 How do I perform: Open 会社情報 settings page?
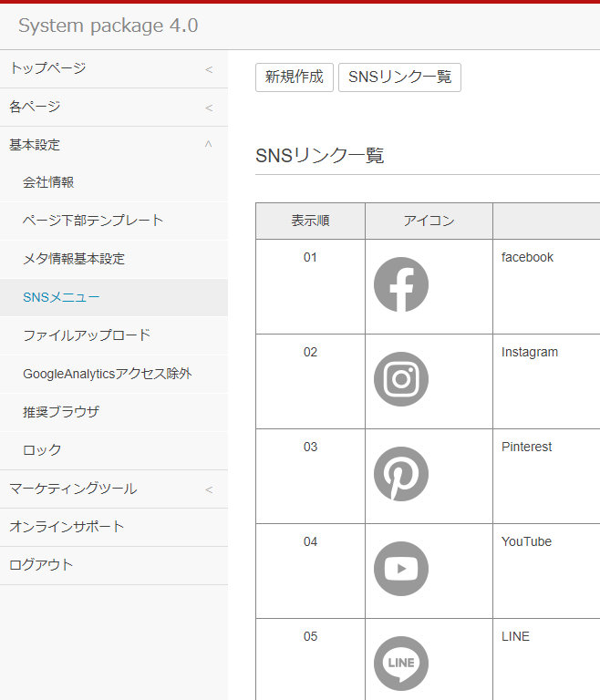[x=113, y=182]
